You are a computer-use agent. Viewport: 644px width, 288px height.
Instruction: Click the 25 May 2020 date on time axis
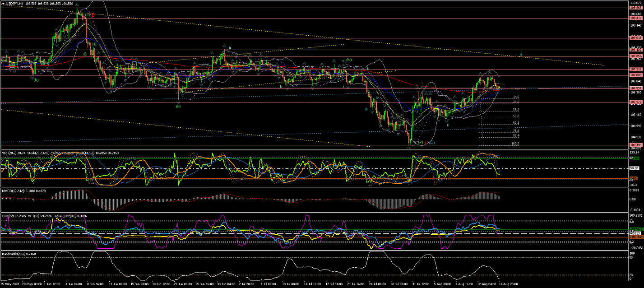pos(10,285)
